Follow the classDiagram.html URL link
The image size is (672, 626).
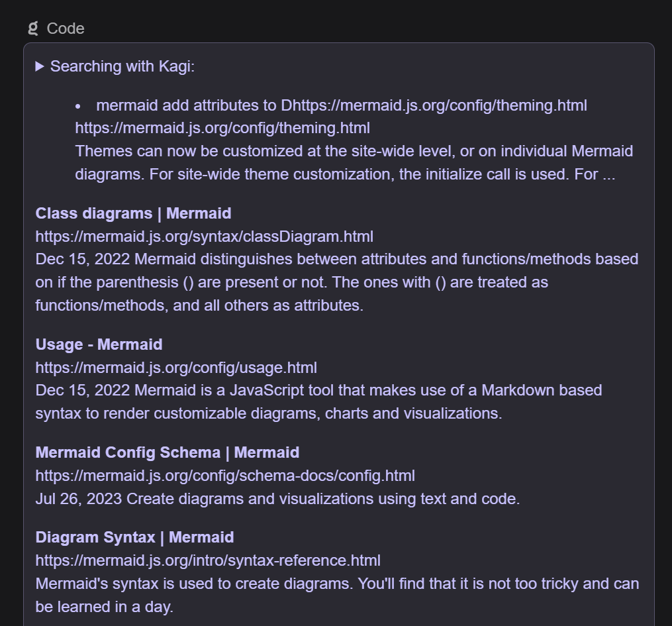(x=205, y=236)
